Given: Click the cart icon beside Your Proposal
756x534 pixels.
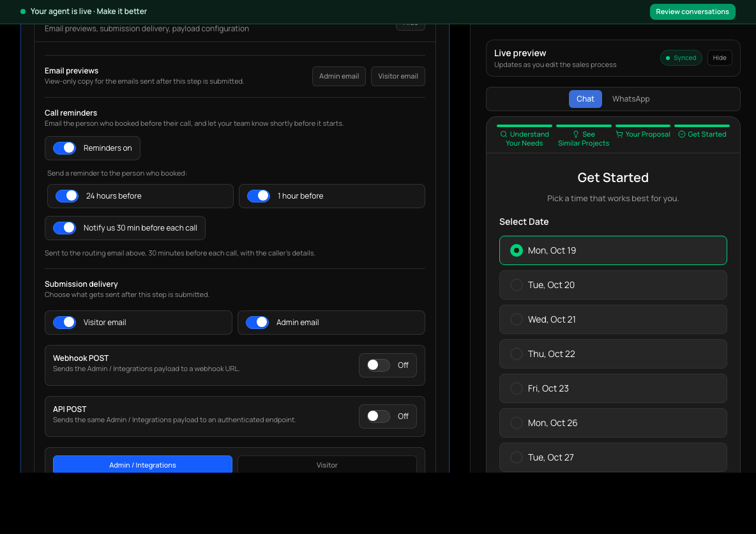Looking at the screenshot, I should point(619,135).
